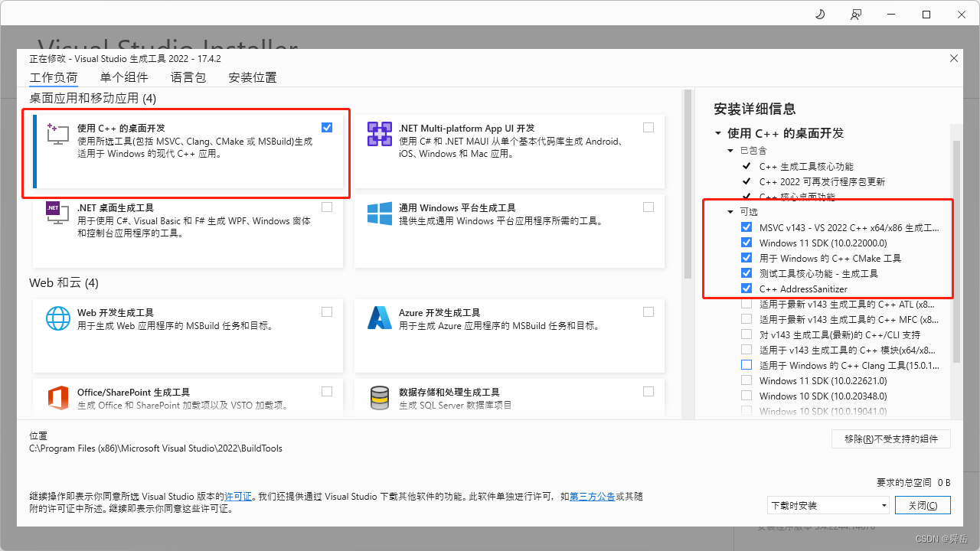Click the 数据存储和处理生成工具 database icon

pyautogui.click(x=380, y=398)
